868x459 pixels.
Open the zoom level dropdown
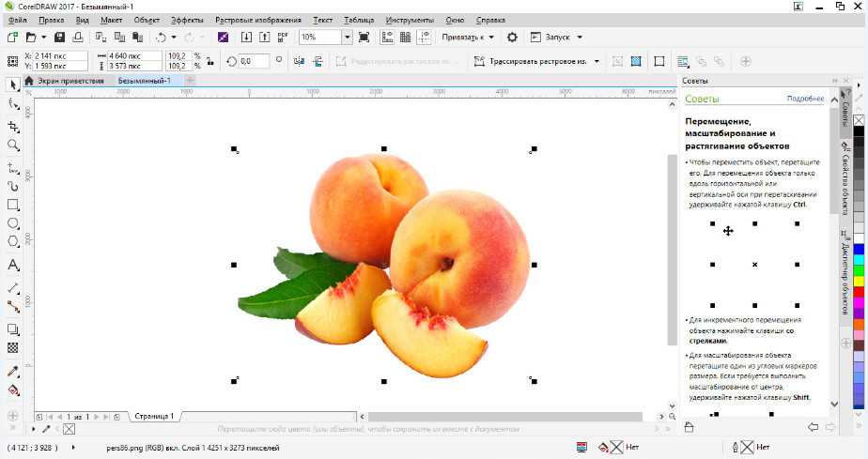click(347, 38)
